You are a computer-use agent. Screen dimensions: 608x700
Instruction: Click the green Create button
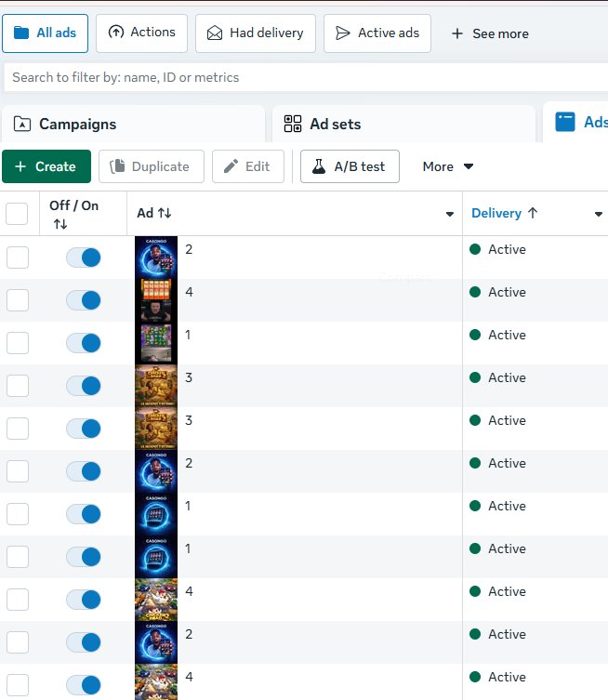(46, 166)
